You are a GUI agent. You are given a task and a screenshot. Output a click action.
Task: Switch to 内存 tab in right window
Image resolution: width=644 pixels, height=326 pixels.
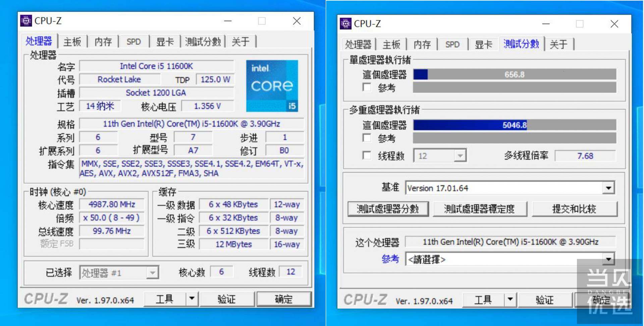(422, 44)
